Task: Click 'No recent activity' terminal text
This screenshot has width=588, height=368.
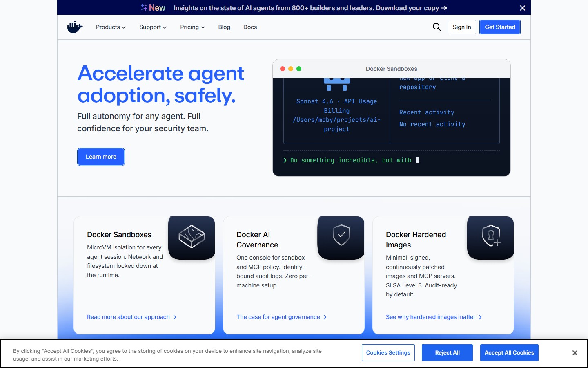Action: [x=432, y=124]
